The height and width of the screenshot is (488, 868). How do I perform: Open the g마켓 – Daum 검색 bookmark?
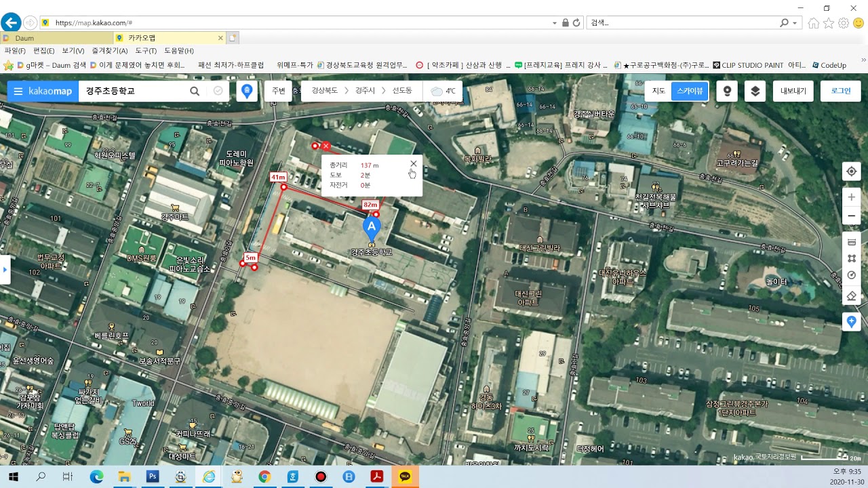[x=52, y=65]
